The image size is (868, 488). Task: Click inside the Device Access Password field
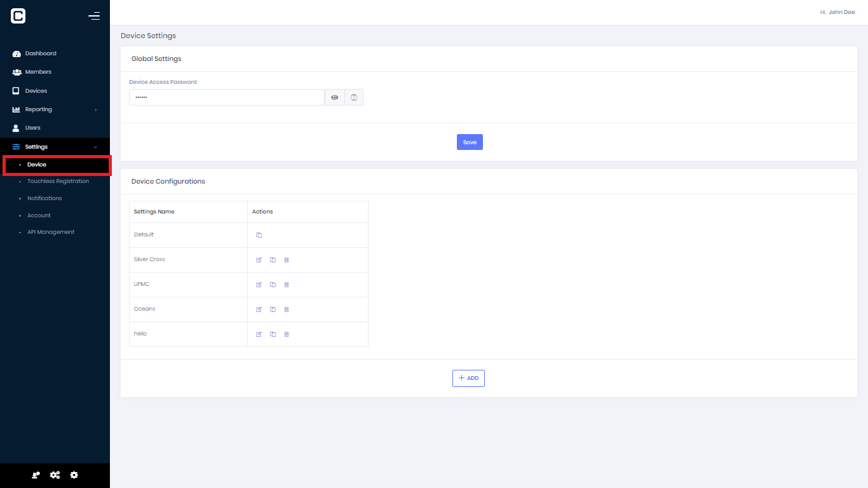(x=227, y=97)
